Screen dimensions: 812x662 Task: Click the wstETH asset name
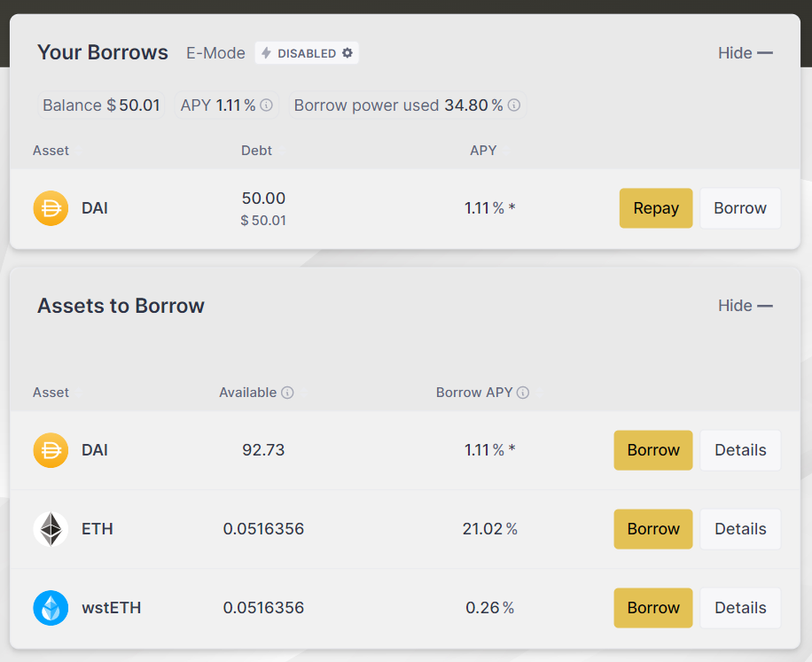tap(112, 608)
